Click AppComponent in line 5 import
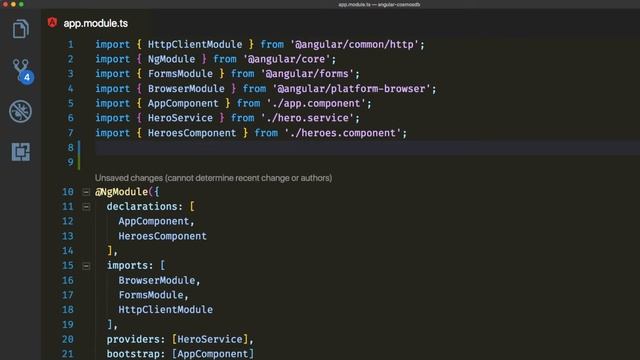The image size is (640, 360). [x=183, y=103]
